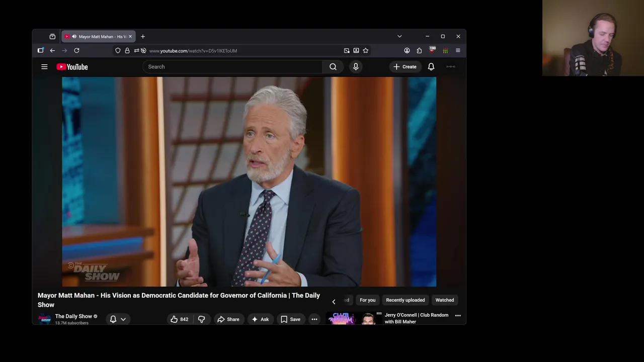Reload the current YouTube page

pyautogui.click(x=76, y=51)
